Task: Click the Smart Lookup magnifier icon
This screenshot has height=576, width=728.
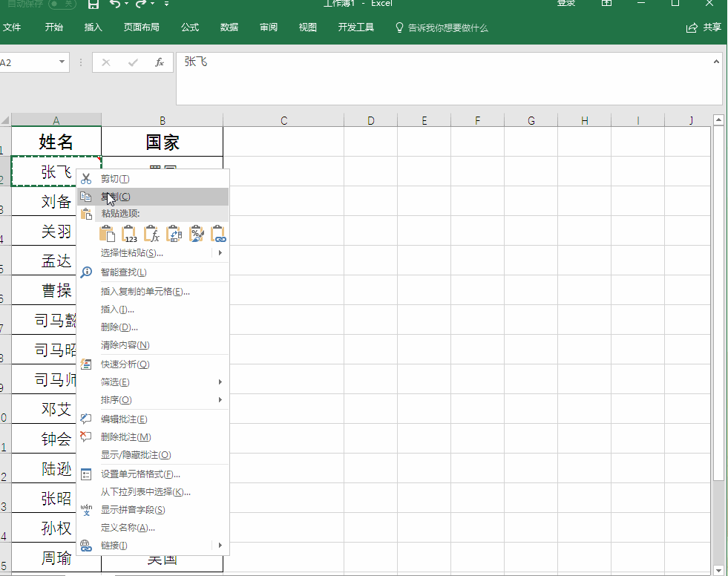Action: pos(86,272)
